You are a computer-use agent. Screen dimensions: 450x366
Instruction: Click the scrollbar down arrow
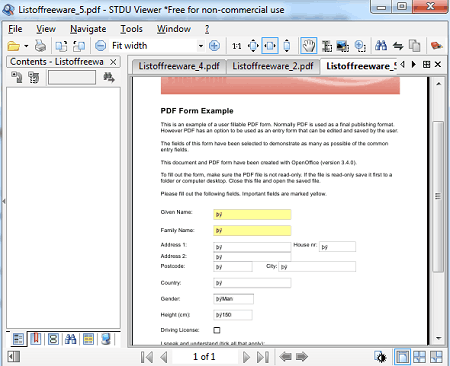[438, 338]
